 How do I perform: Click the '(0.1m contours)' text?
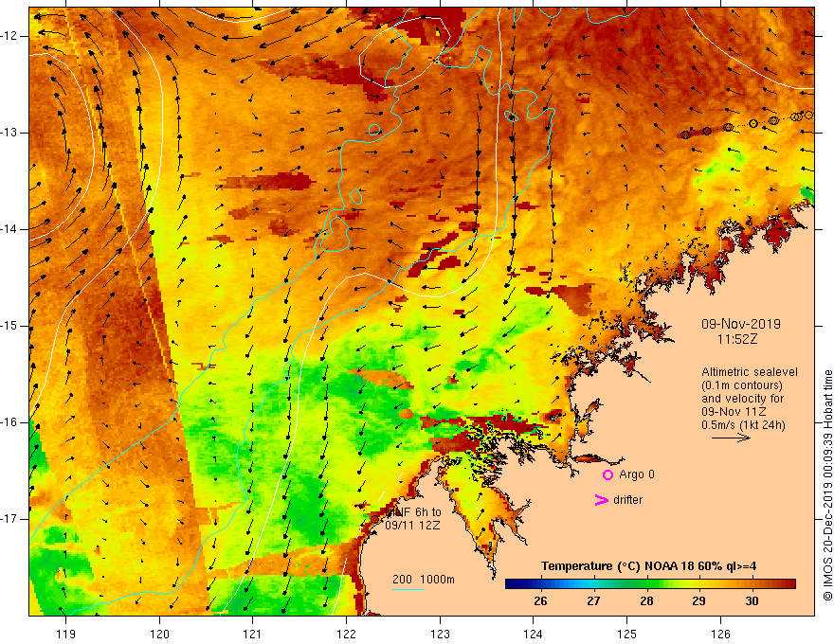(x=742, y=385)
